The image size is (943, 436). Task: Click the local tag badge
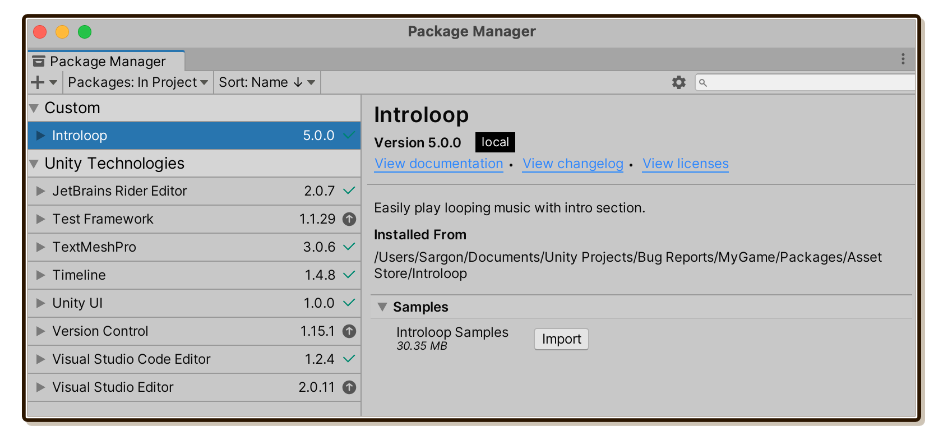coord(495,143)
